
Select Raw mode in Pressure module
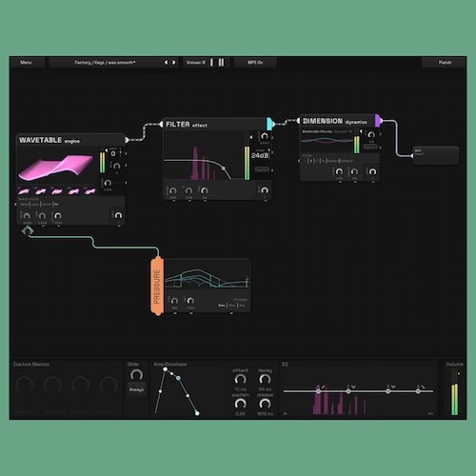point(222,306)
